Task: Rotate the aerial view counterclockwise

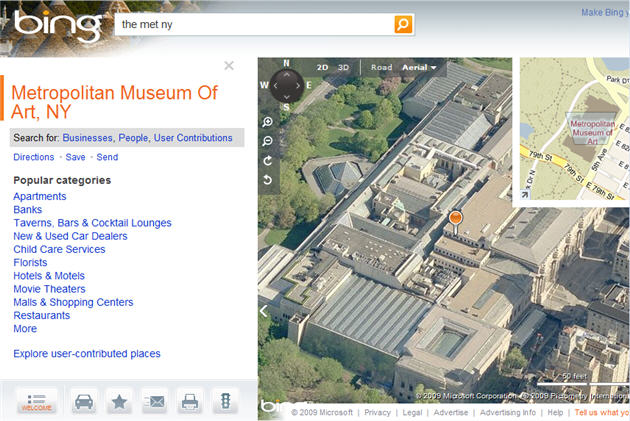Action: coord(268,180)
